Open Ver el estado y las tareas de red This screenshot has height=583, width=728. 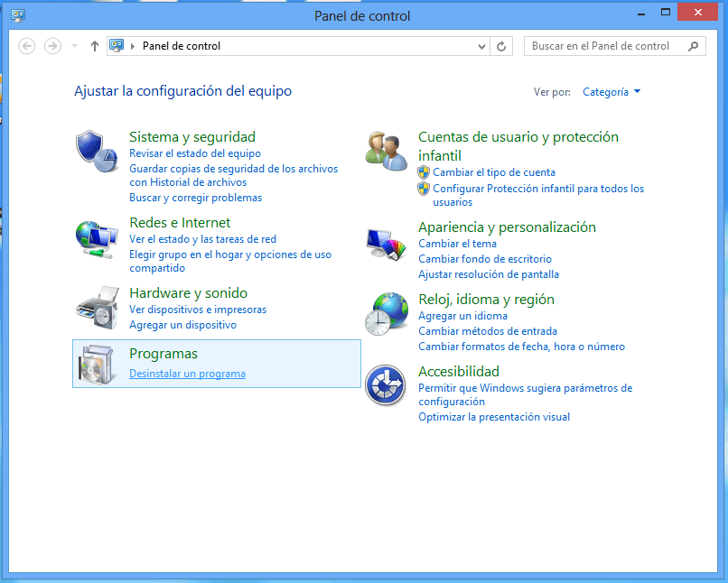click(202, 239)
